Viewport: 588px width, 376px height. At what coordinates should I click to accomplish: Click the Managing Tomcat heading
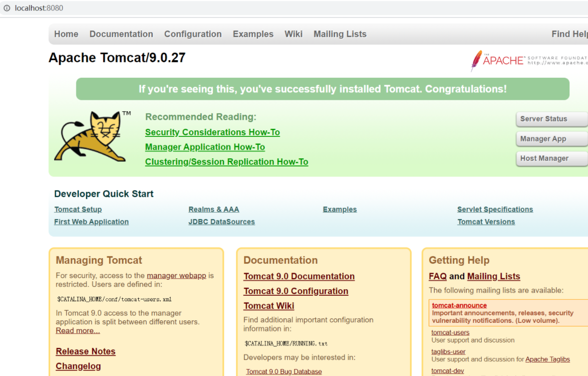click(x=99, y=260)
